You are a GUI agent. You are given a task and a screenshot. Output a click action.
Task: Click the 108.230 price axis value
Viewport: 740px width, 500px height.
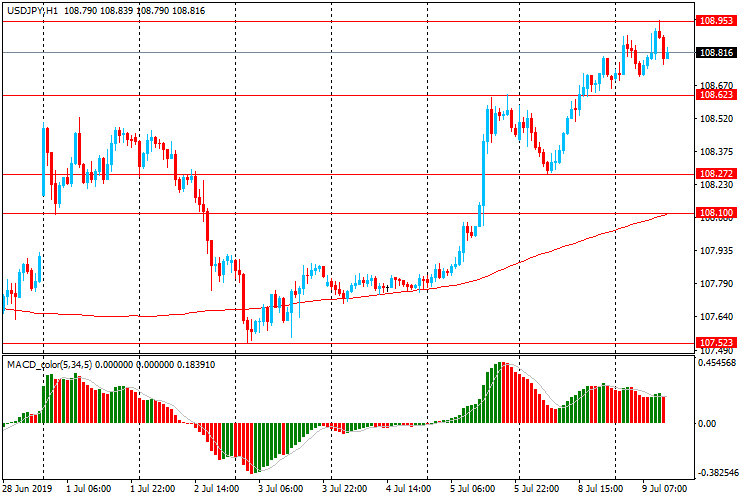point(716,185)
